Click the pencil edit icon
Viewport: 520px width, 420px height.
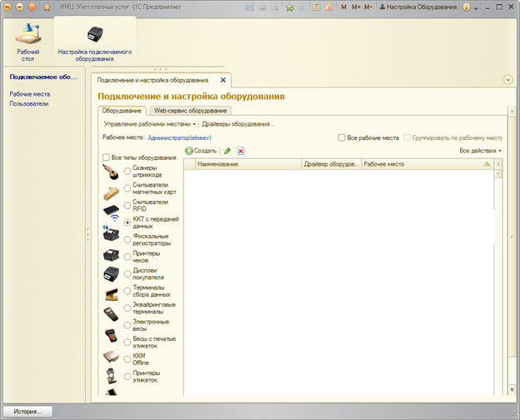click(x=227, y=151)
